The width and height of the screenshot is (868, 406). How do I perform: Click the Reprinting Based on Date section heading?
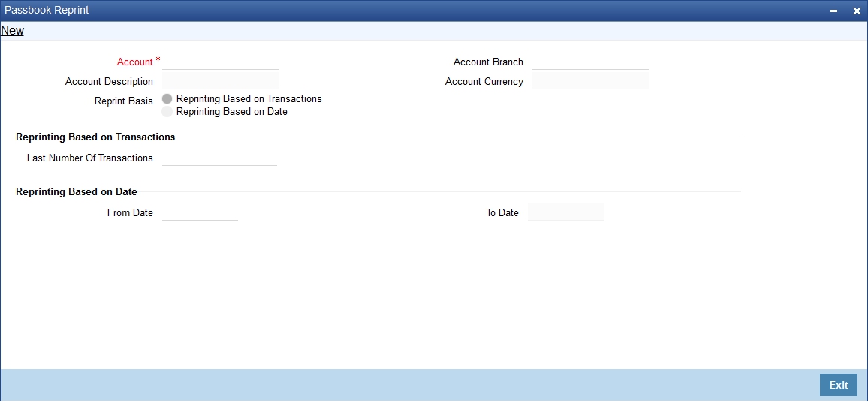[x=77, y=191]
